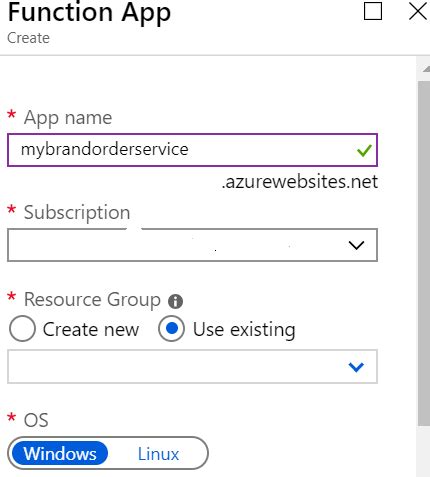Image resolution: width=430 pixels, height=477 pixels.
Task: Click the App name label
Action: (x=68, y=118)
